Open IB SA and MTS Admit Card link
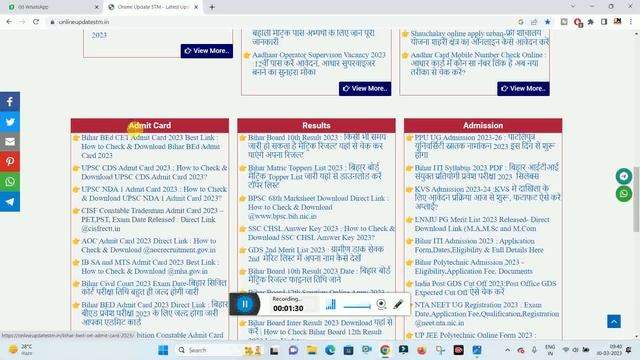This screenshot has width=640, height=360. click(150, 267)
